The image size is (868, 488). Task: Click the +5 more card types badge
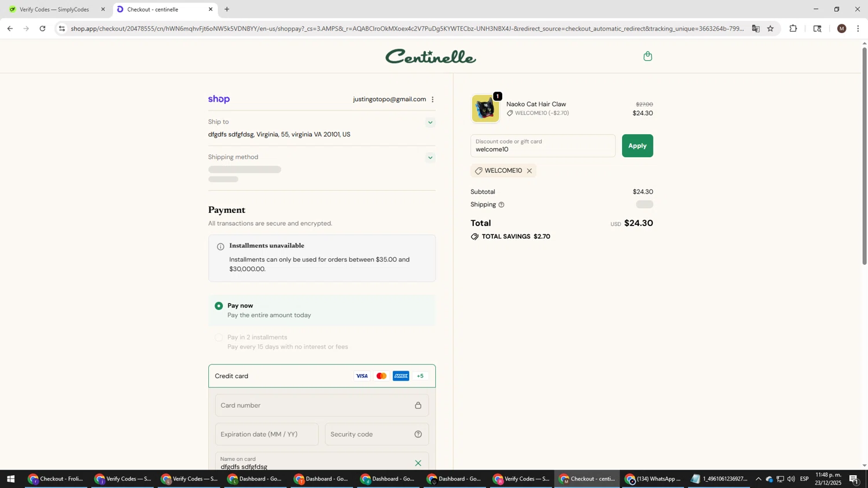[420, 376]
